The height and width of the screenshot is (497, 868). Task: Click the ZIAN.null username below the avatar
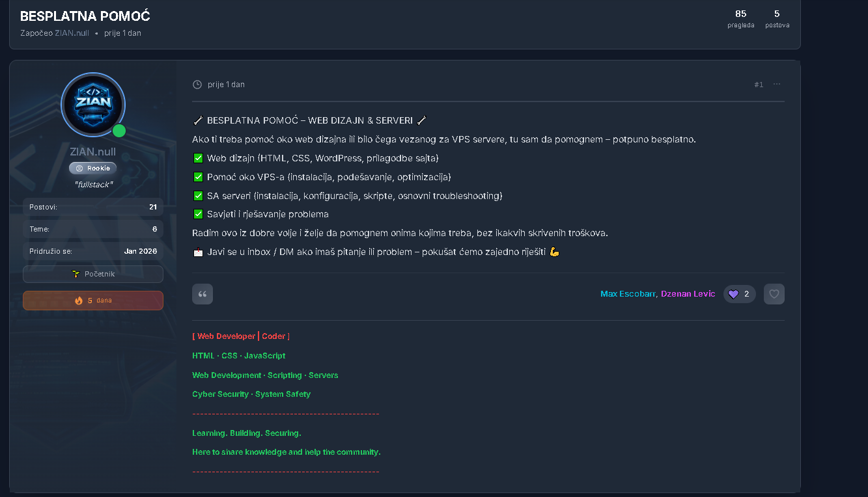tap(93, 152)
